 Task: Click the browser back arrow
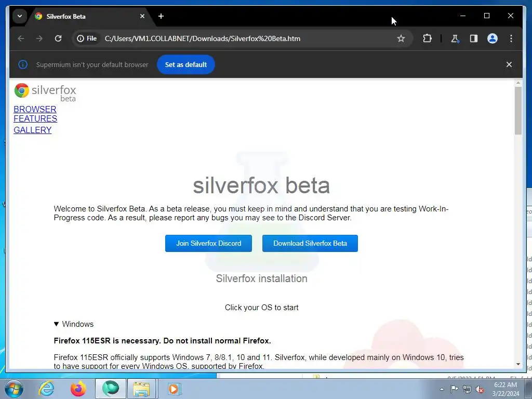click(x=21, y=38)
